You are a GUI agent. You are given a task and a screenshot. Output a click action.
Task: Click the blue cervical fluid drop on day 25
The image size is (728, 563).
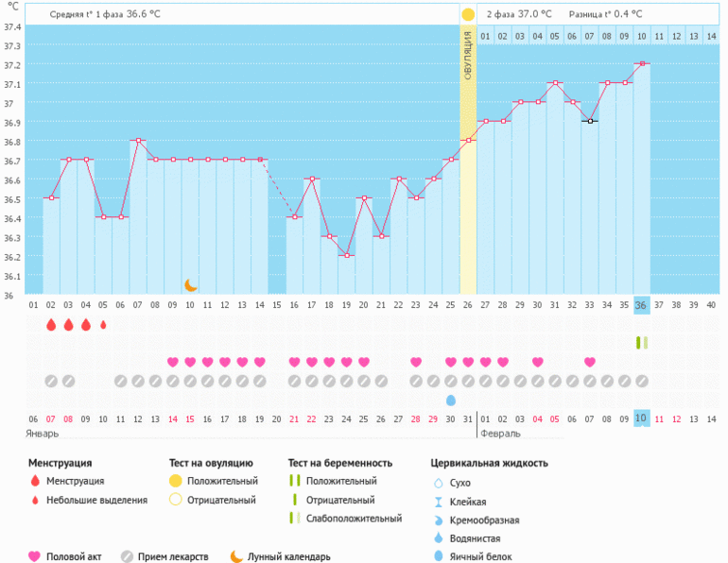450,400
